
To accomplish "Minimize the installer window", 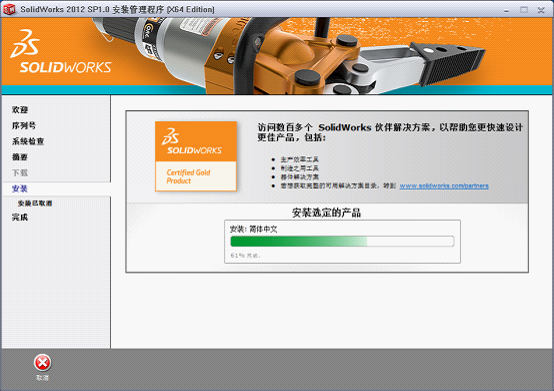I will pyautogui.click(x=506, y=10).
